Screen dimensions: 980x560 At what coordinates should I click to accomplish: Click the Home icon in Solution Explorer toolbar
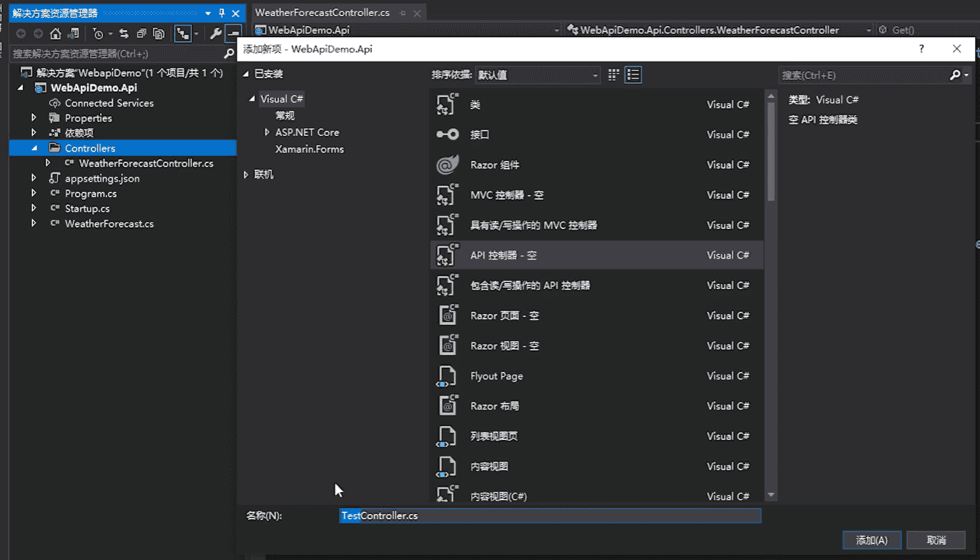[55, 33]
